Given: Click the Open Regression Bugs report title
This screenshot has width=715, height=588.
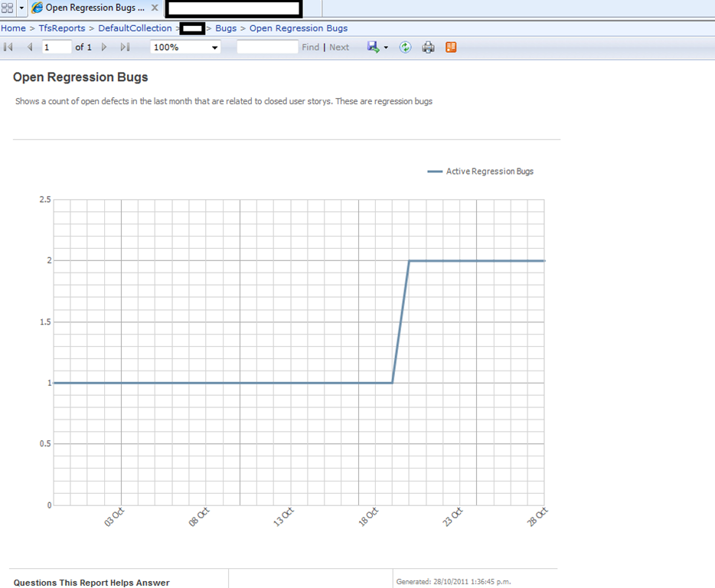Looking at the screenshot, I should pyautogui.click(x=80, y=77).
